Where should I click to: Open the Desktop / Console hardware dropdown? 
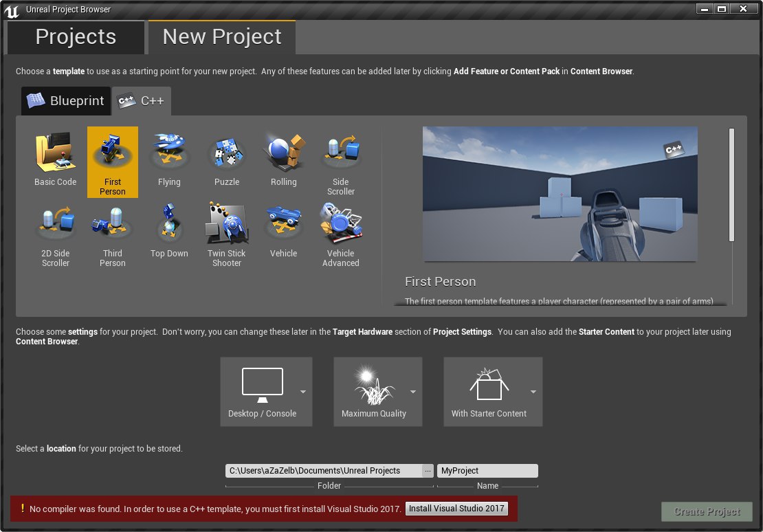point(266,392)
